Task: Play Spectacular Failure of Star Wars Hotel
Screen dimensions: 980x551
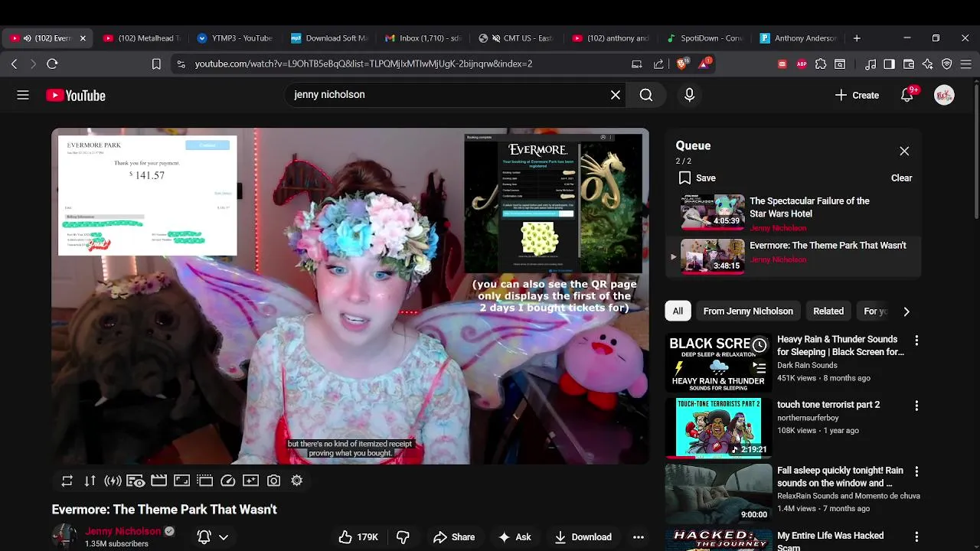Action: tap(793, 214)
